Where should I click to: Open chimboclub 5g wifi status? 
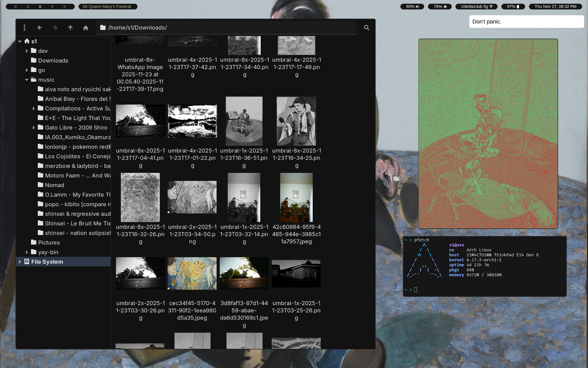[476, 7]
